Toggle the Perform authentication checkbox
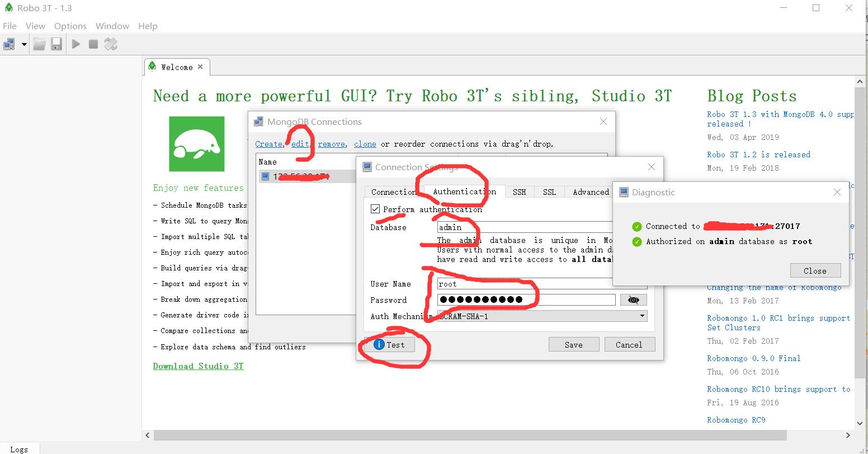Screen dimensions: 868x454 [x=375, y=209]
